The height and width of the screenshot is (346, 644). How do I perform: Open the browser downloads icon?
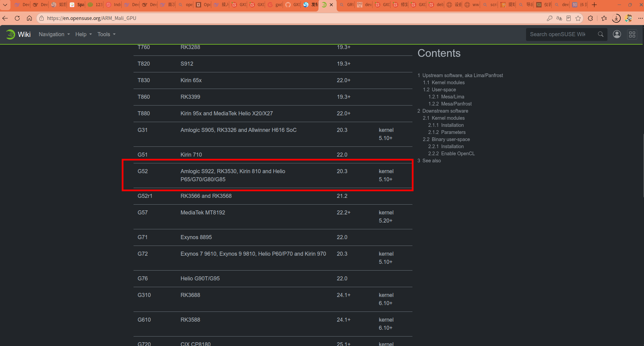616,18
